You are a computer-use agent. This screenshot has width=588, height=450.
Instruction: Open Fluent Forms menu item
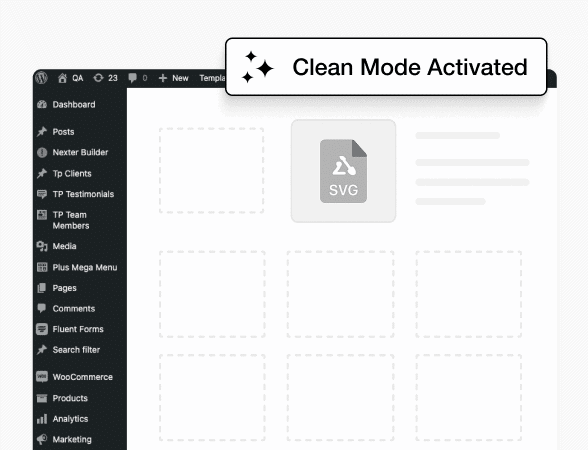pos(78,329)
